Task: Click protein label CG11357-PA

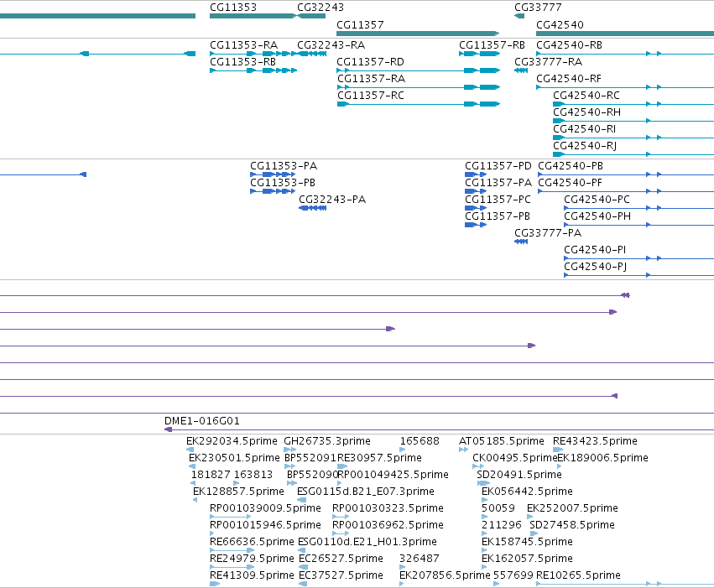Action: (498, 183)
